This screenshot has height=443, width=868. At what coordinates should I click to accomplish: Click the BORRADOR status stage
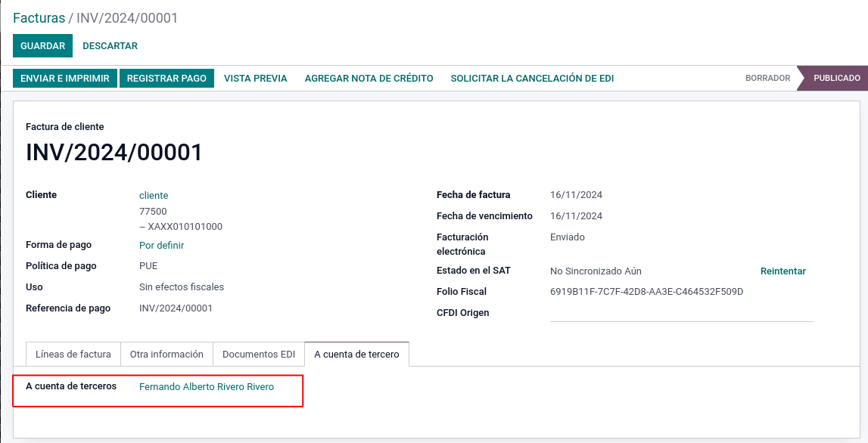(x=767, y=78)
